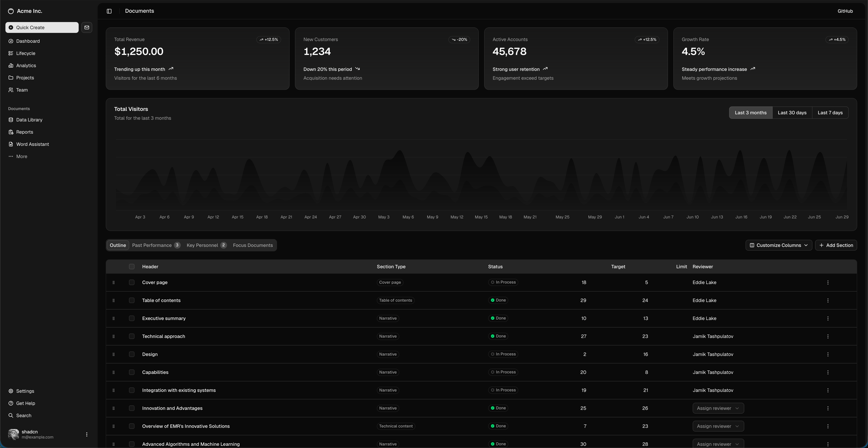Open the GitHub link
Image resolution: width=868 pixels, height=448 pixels.
pos(845,11)
